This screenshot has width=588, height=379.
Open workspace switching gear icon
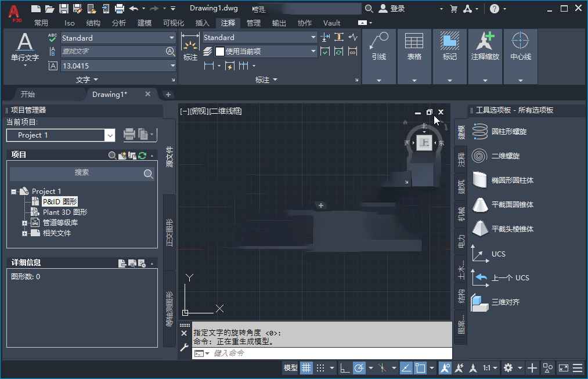tap(508, 368)
